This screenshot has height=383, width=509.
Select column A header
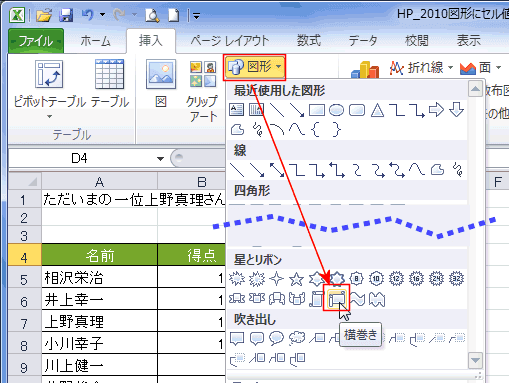point(99,182)
